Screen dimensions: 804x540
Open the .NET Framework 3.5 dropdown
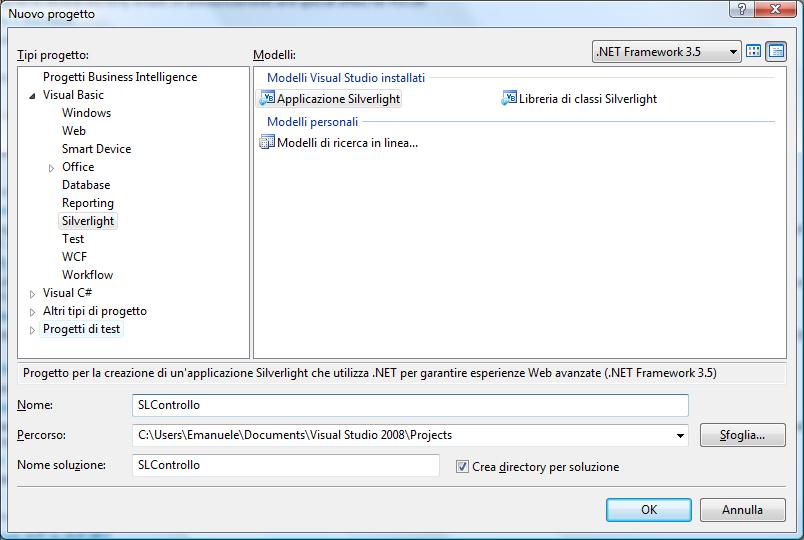[x=666, y=52]
